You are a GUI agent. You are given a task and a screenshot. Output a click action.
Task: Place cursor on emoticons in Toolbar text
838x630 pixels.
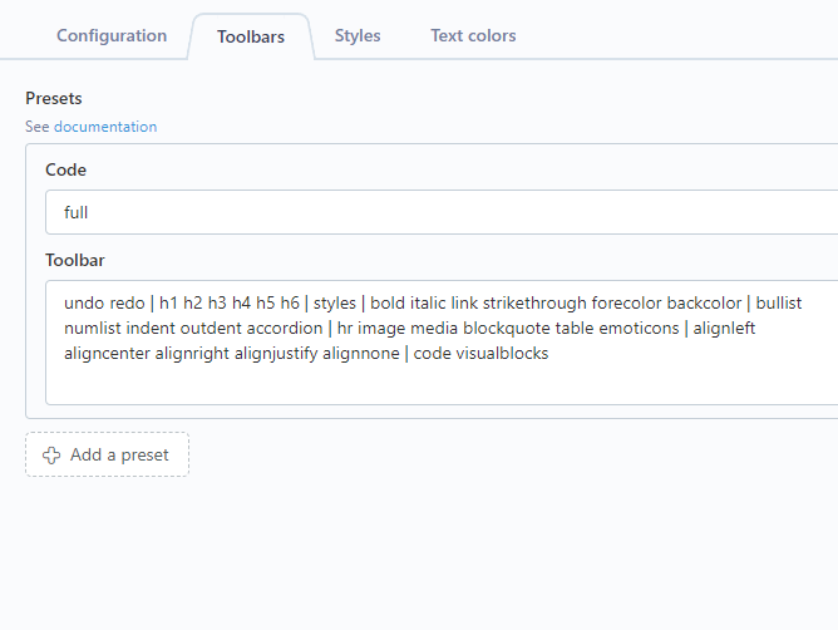(639, 328)
